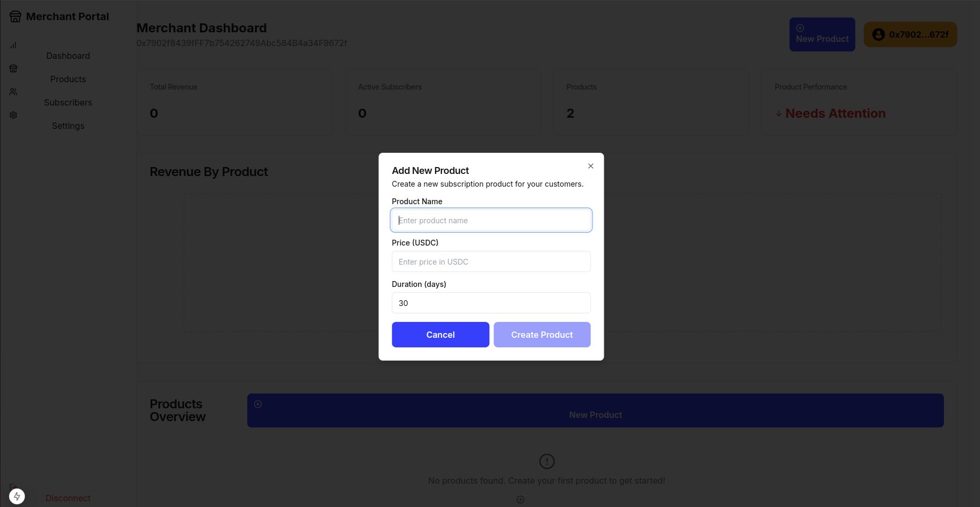The height and width of the screenshot is (507, 980).
Task: Click the Active Subscribers card label
Action: point(390,87)
